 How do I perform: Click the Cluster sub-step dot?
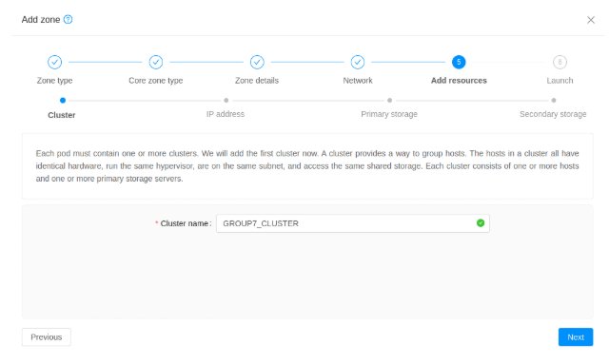click(63, 101)
